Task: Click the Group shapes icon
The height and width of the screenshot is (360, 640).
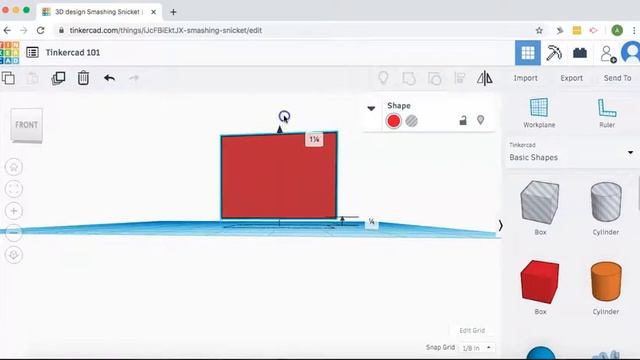Action: coord(409,78)
